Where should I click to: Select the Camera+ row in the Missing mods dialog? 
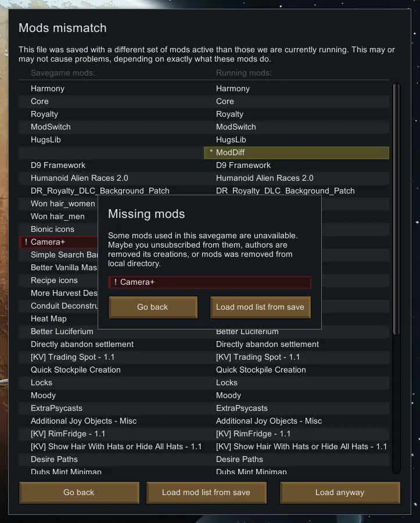click(x=209, y=282)
